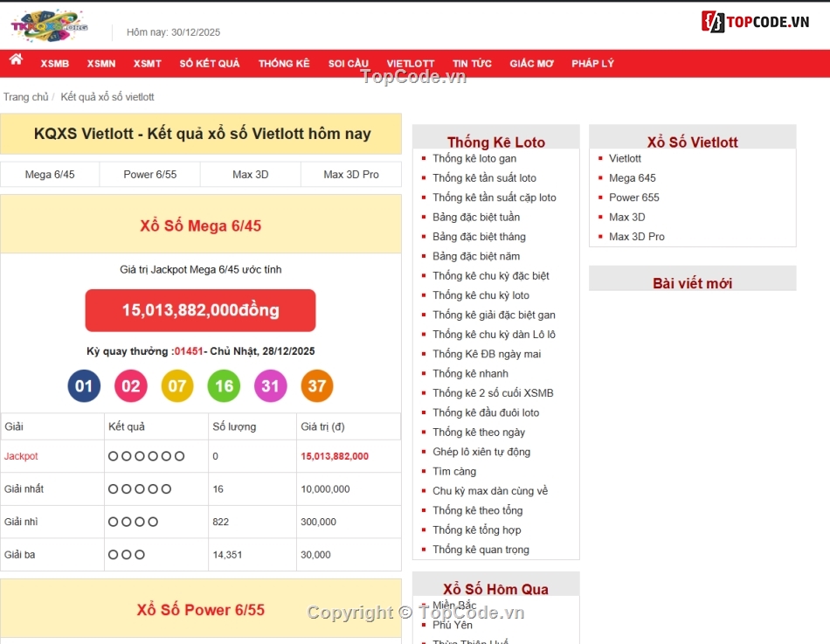Open the VIETLOTT menu item
830x644 pixels.
coord(410,63)
